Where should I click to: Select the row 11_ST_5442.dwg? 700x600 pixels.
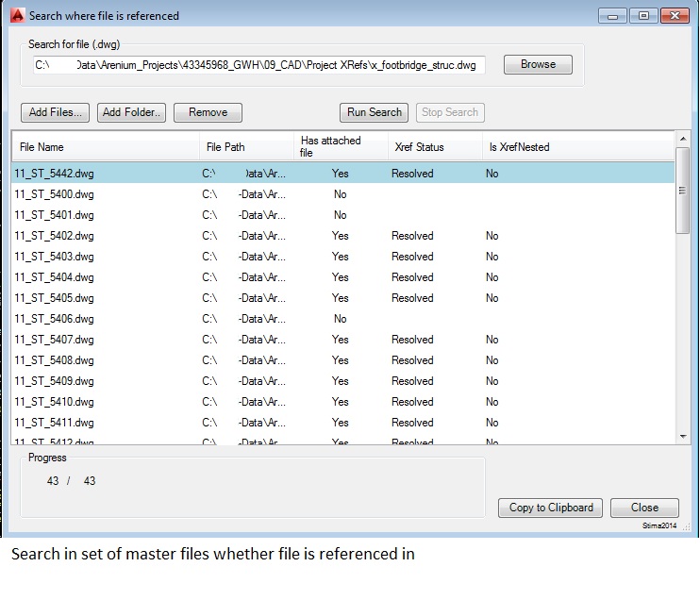pos(342,174)
